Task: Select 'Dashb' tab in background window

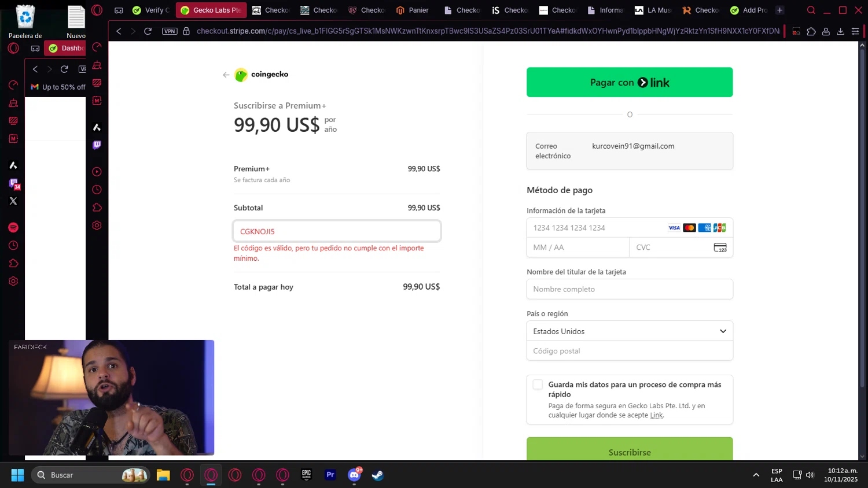Action: coord(65,48)
